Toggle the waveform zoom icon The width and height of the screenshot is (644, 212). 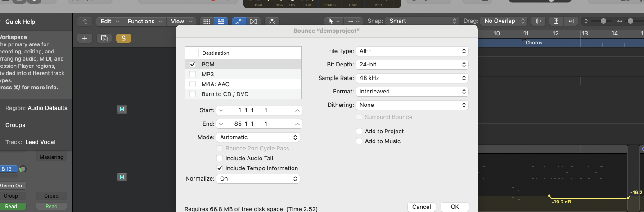click(538, 21)
